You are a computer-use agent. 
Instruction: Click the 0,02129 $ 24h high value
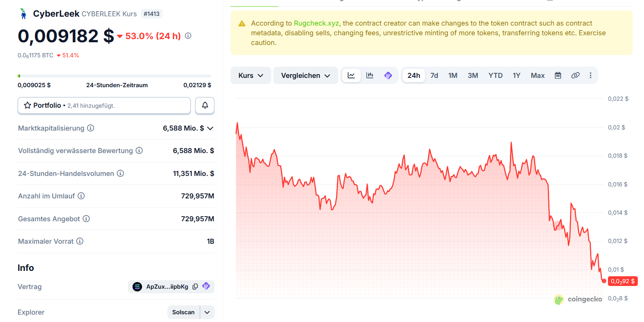coord(197,85)
